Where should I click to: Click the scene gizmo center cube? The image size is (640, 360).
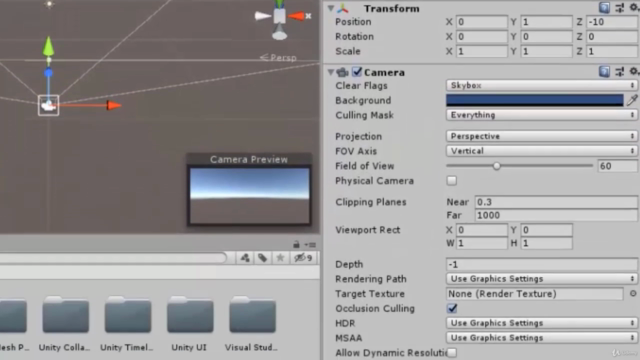[x=280, y=16]
